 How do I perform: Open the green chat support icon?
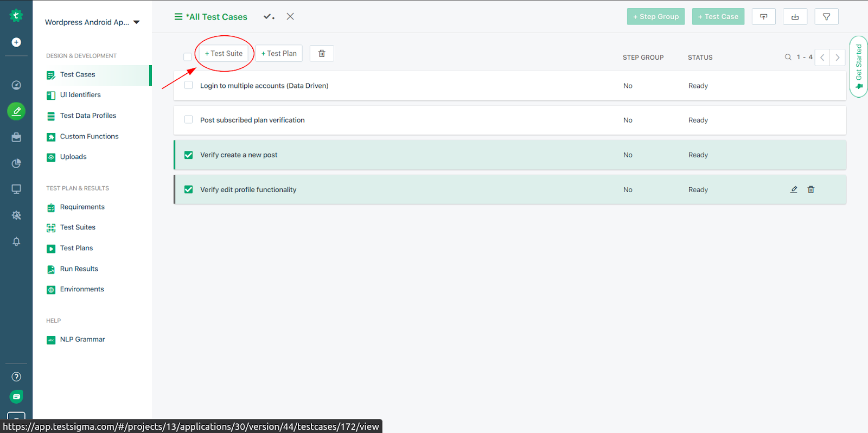tap(16, 397)
